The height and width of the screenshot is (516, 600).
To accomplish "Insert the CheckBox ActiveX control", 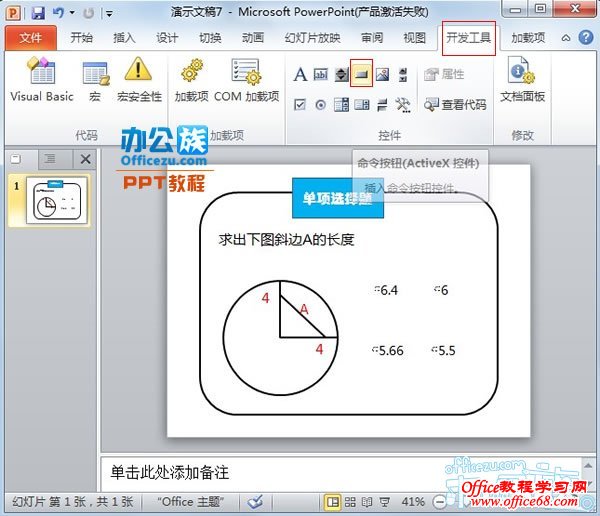I will (300, 104).
